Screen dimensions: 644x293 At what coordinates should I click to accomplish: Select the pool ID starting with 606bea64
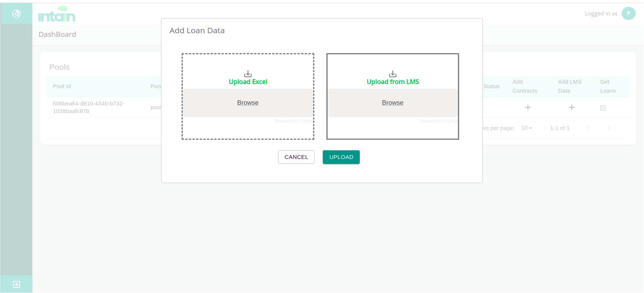click(x=88, y=107)
